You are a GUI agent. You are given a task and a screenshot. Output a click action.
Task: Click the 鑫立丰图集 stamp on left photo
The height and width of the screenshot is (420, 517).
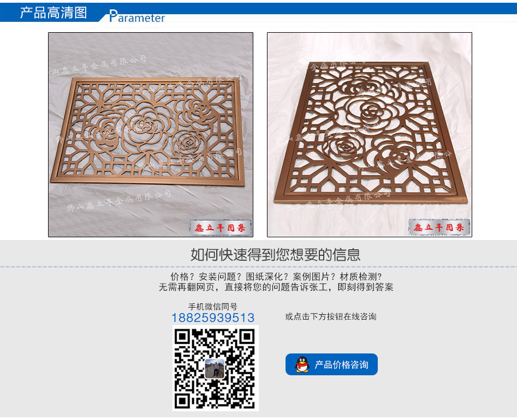(x=220, y=227)
